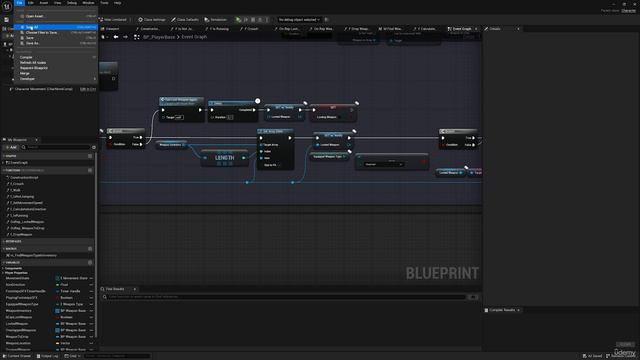
Task: Open the dropdown on the select node
Action: (383, 164)
